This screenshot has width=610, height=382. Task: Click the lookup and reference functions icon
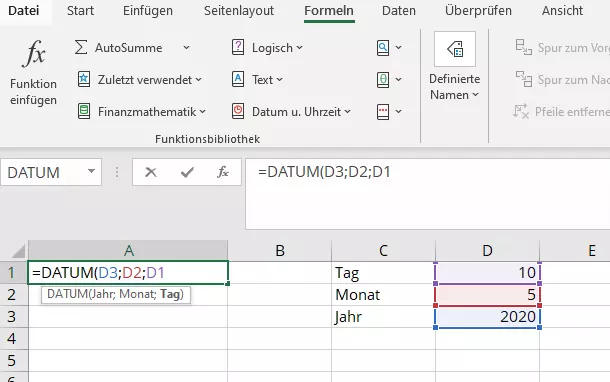(x=383, y=47)
